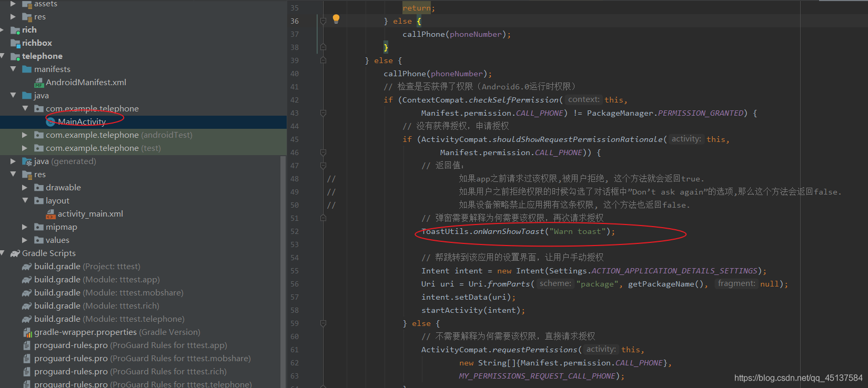
Task: Click intent.setData(uri) statement
Action: [x=468, y=297]
